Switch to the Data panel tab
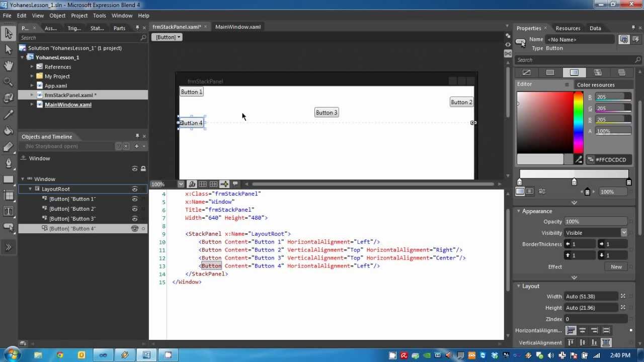The image size is (644, 362). (x=595, y=28)
